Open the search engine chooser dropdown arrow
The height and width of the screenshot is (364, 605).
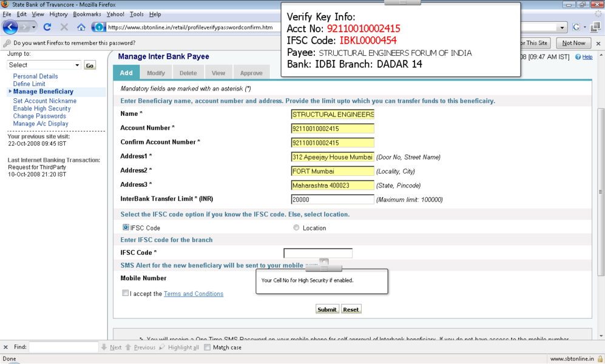pos(584,27)
